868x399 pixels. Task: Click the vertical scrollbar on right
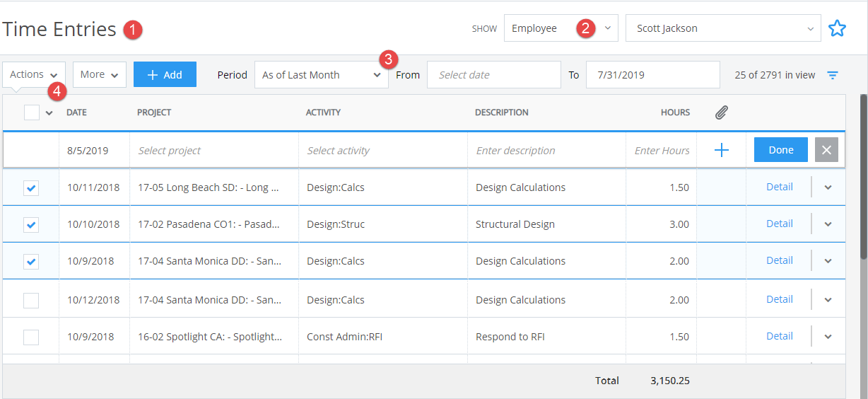tap(863, 177)
